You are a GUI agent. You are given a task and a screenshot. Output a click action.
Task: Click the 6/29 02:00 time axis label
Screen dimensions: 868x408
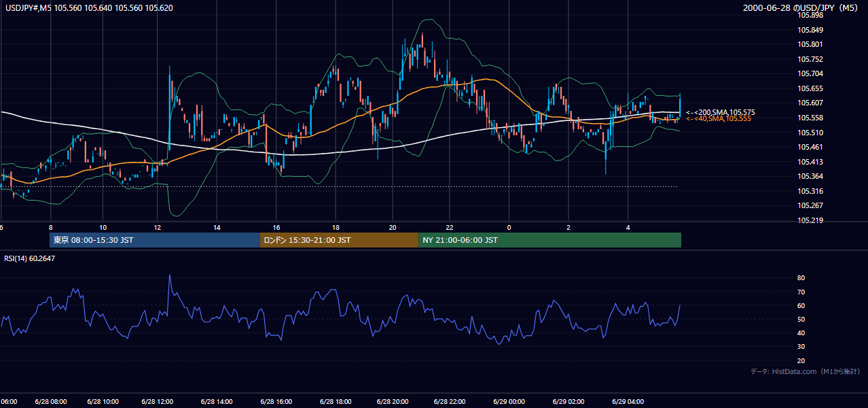pos(568,402)
